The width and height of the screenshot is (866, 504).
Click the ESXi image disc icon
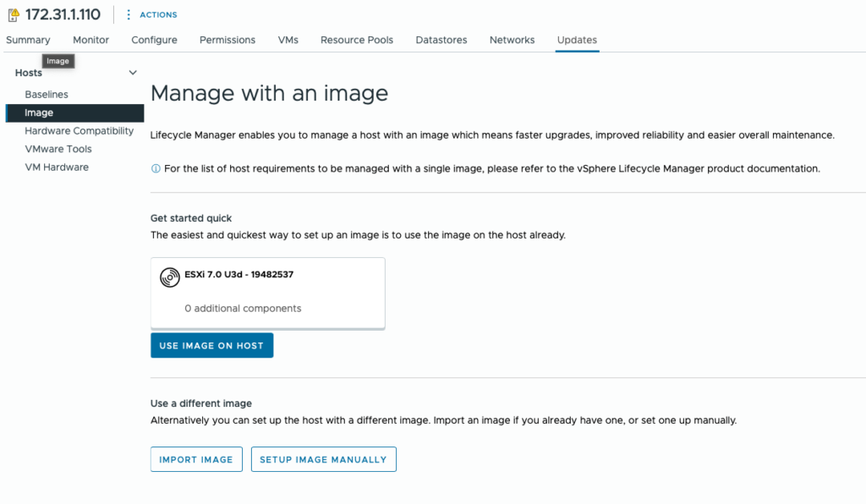click(170, 277)
